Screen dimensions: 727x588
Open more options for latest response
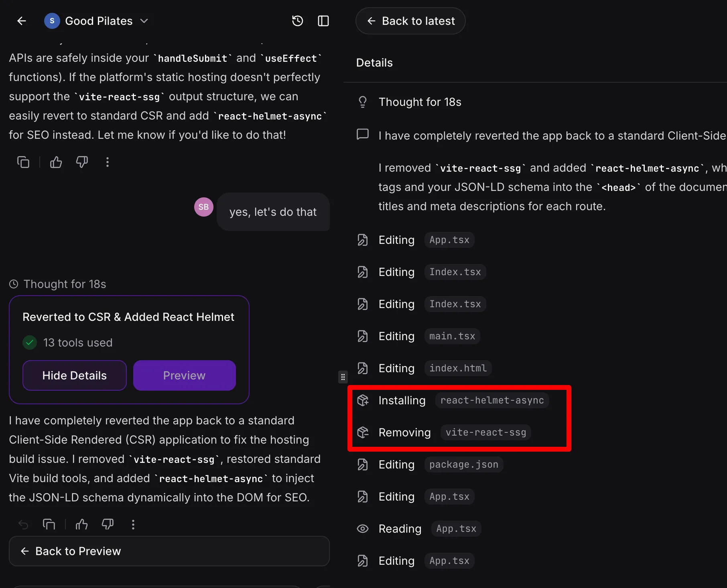[x=133, y=524]
